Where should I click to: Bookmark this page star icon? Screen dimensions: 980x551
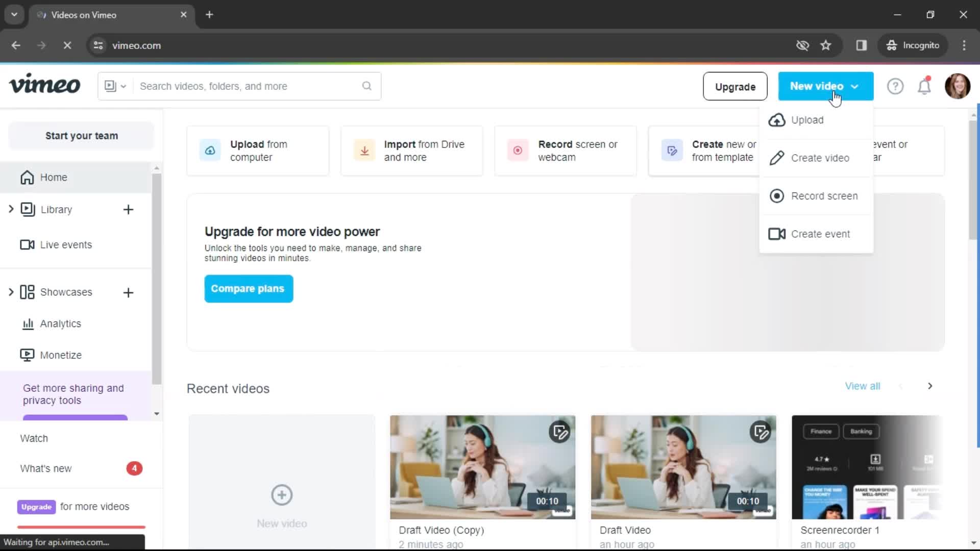pos(825,45)
